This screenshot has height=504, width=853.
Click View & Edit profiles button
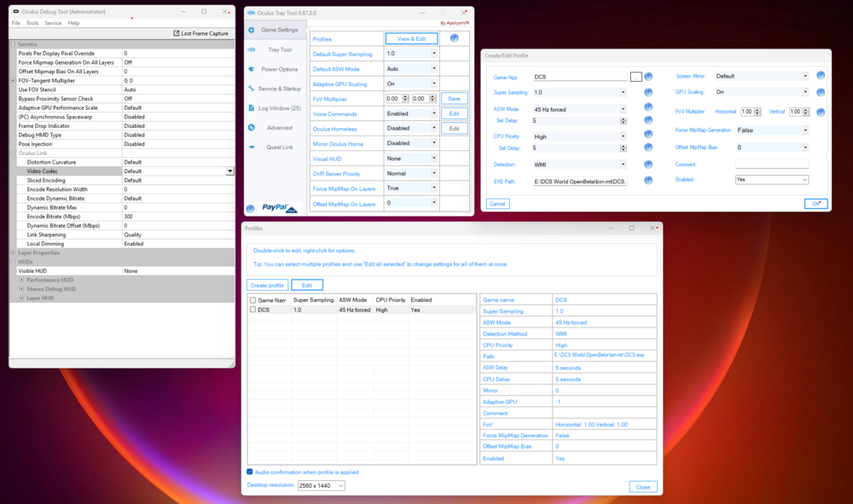tap(411, 38)
